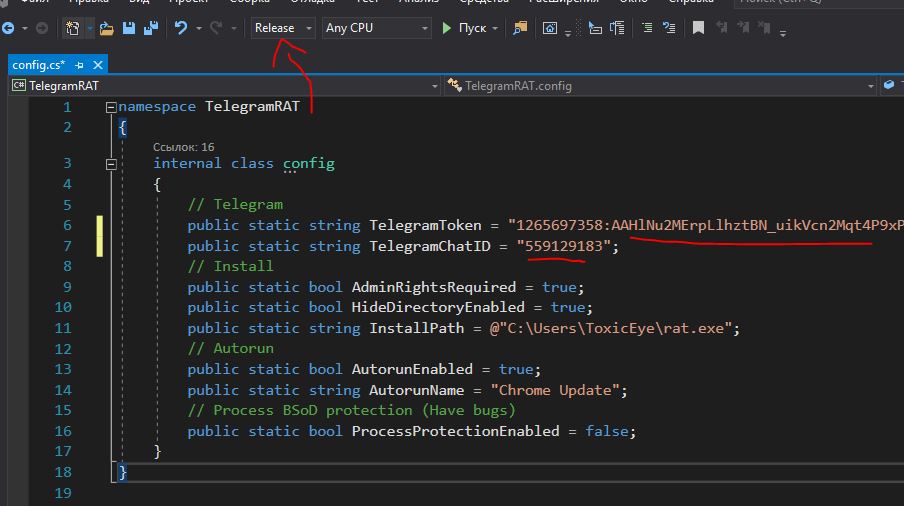Collapse the namespace TelegramRAT block
Screen dimensions: 904x506
pyautogui.click(x=111, y=107)
